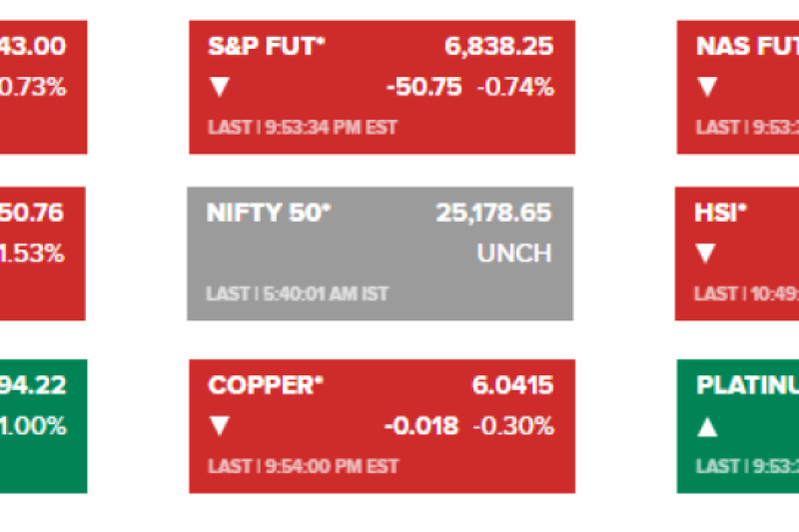Click the NIFTY 50 price 25,178.65
The image size is (799, 532).
coord(493,213)
